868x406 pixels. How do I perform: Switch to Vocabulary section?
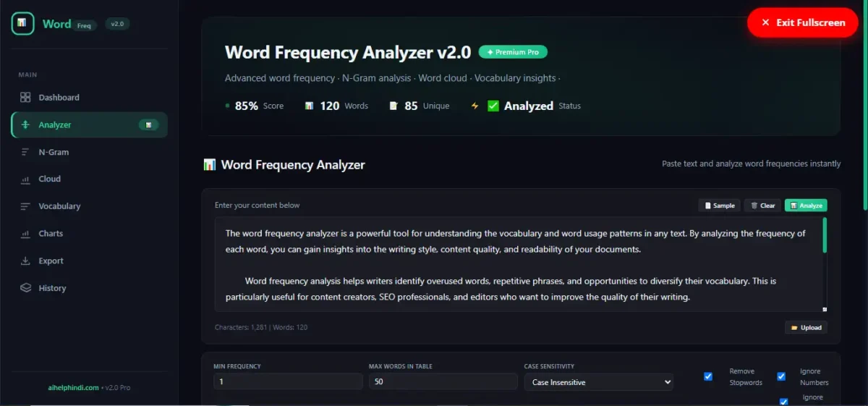point(89,206)
